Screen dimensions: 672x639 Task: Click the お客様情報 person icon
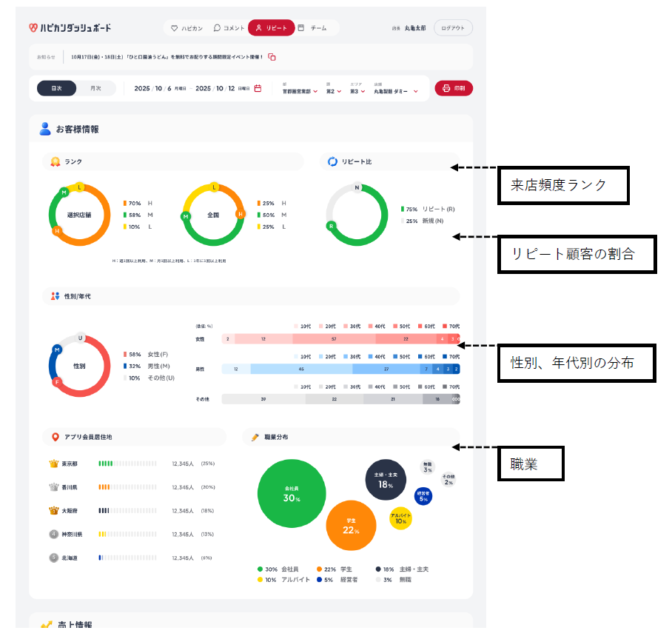pos(45,129)
